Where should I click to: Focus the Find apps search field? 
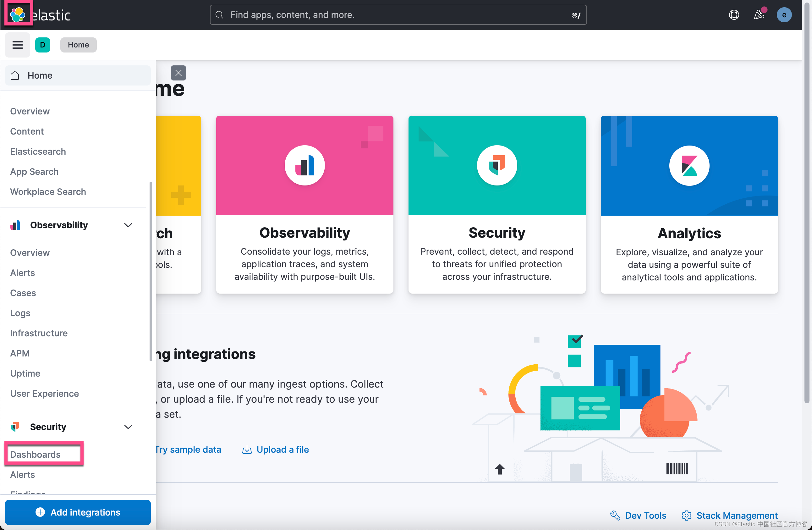pyautogui.click(x=398, y=15)
